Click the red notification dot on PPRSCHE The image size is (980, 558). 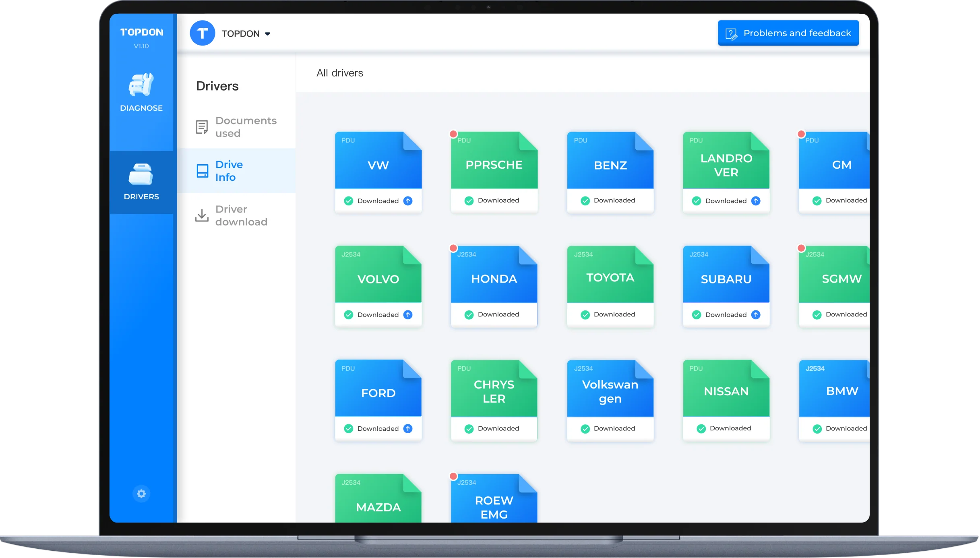(x=453, y=134)
